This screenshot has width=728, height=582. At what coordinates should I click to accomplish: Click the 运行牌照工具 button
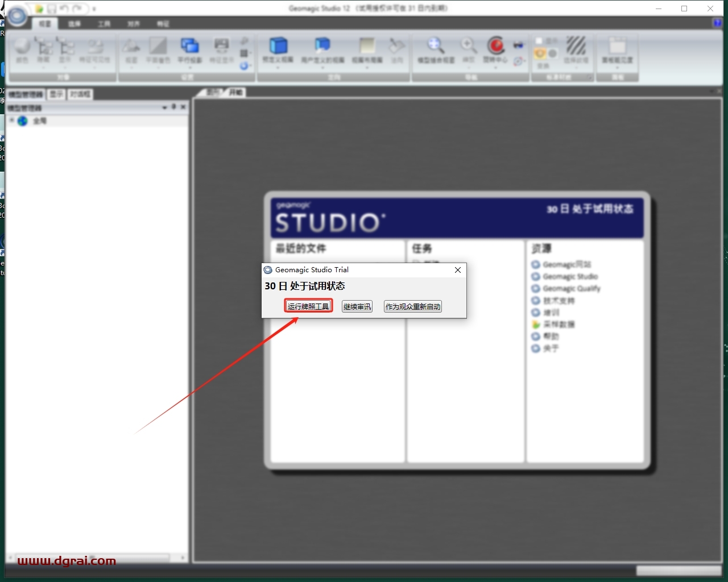point(308,306)
